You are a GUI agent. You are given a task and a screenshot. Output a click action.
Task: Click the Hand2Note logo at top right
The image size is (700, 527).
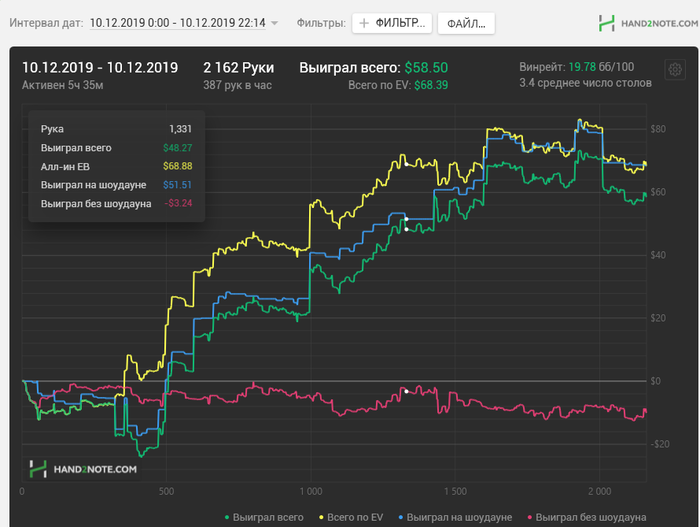tap(648, 23)
